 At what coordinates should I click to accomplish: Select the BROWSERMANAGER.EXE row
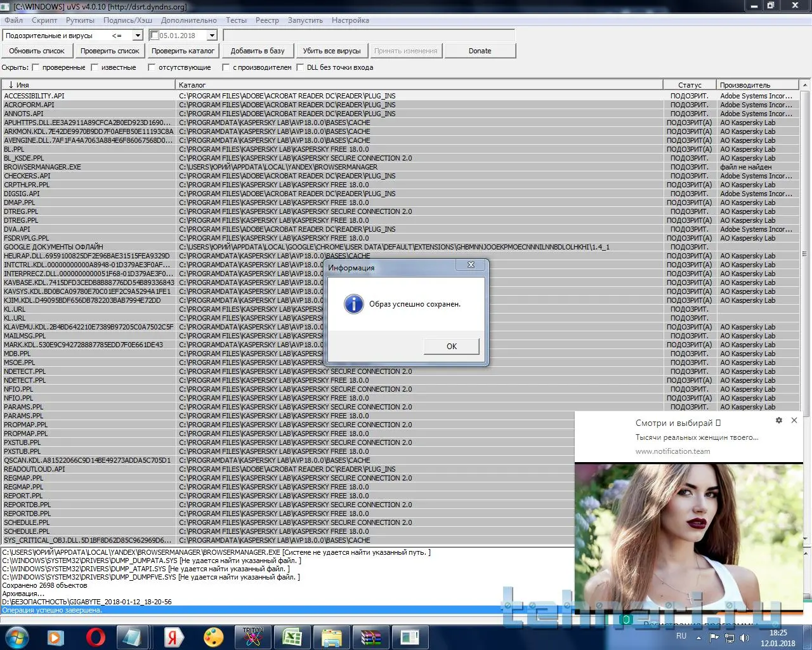(400, 167)
